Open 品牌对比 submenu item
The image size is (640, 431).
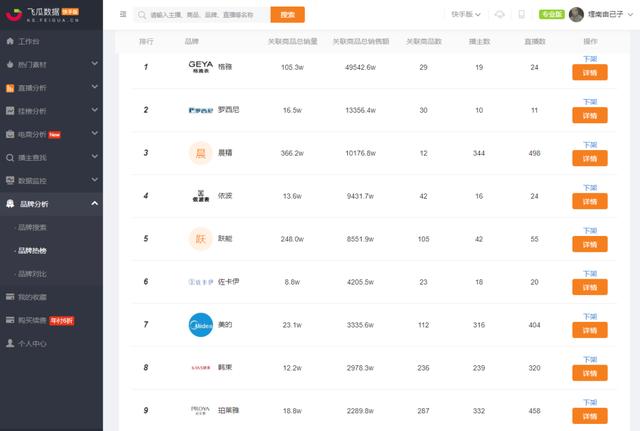coord(32,274)
